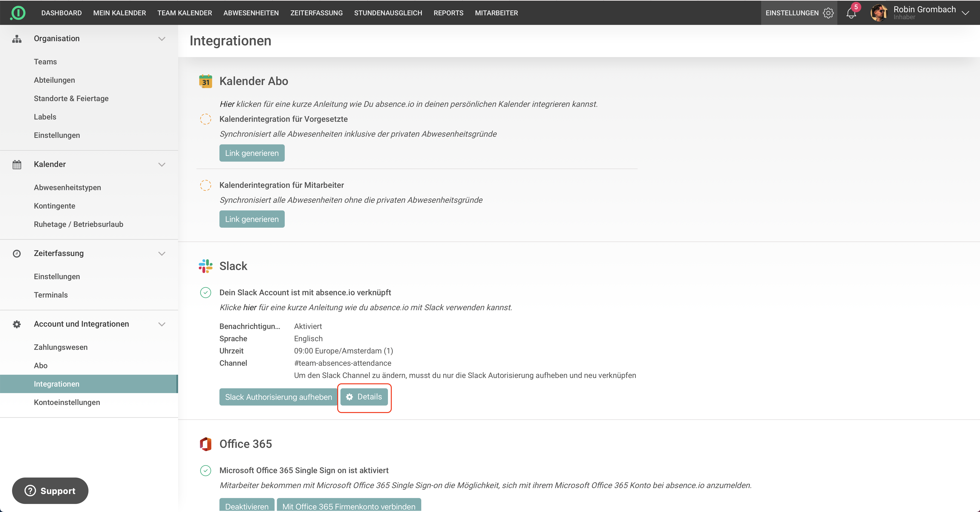Viewport: 980px width, 512px height.
Task: Open the notifications bell icon
Action: point(851,13)
